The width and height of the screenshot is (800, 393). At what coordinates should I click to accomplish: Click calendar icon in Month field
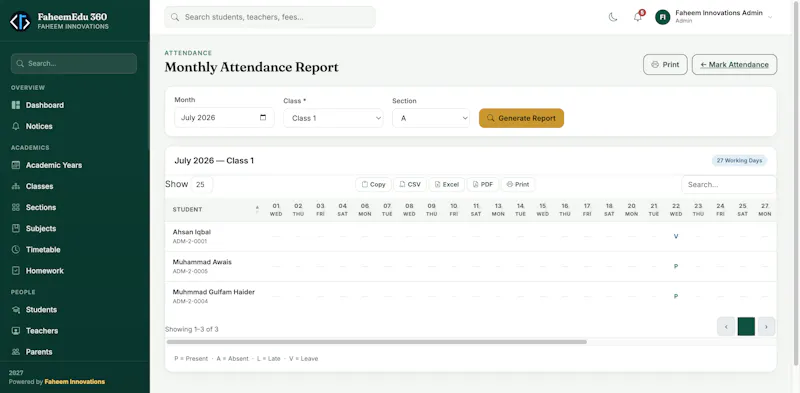[x=263, y=117]
